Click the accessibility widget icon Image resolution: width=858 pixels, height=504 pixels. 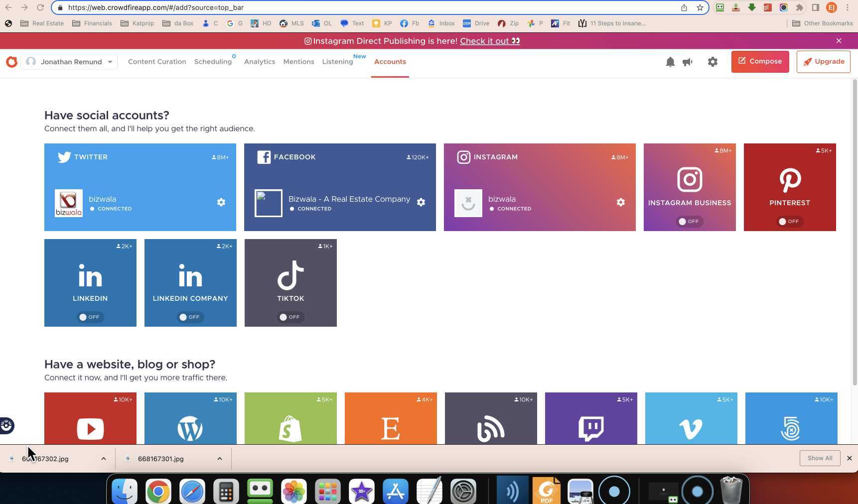point(7,426)
